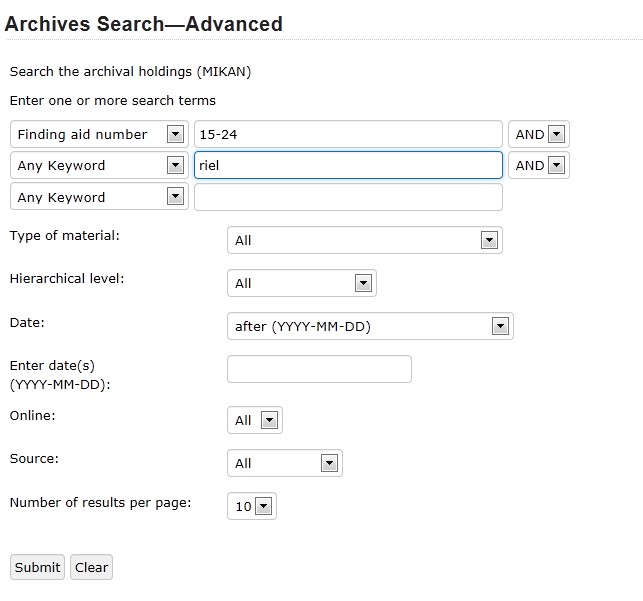Click the search box containing 15-24
This screenshot has width=643, height=601.
[348, 134]
